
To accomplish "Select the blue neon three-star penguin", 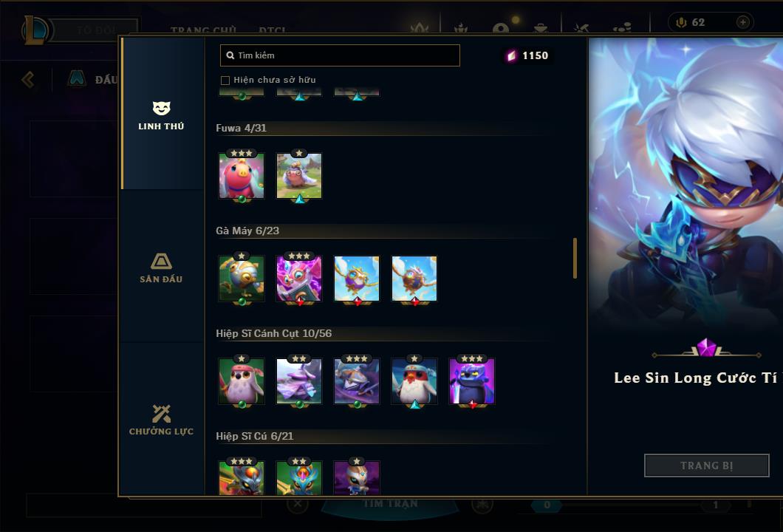I will pos(472,381).
